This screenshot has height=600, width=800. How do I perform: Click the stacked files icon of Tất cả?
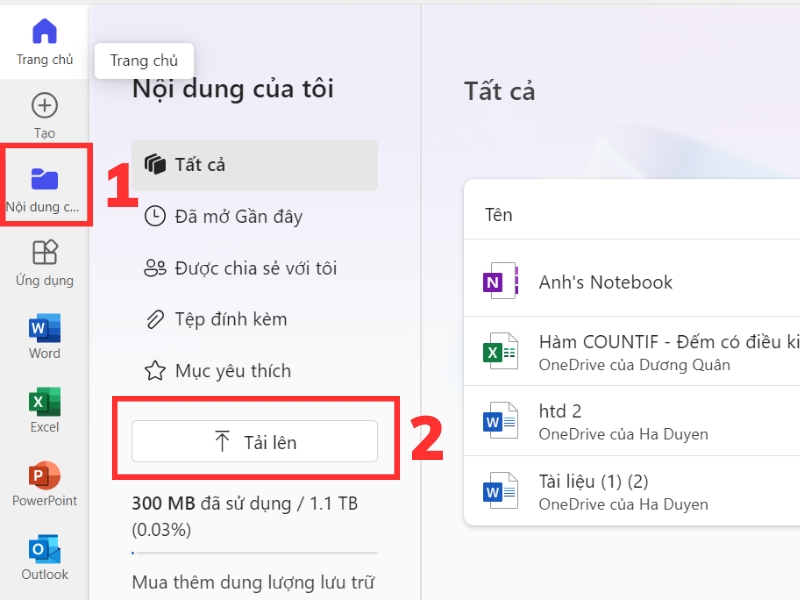click(155, 164)
